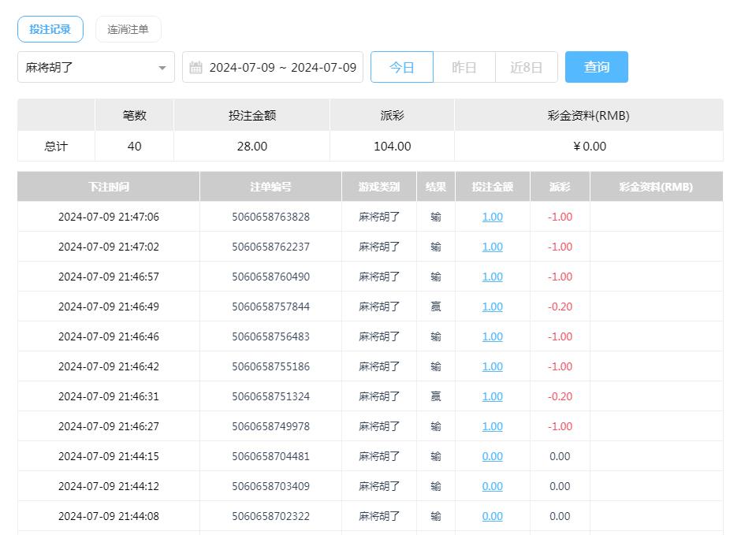Select the 近8日 date filter

tap(526, 67)
